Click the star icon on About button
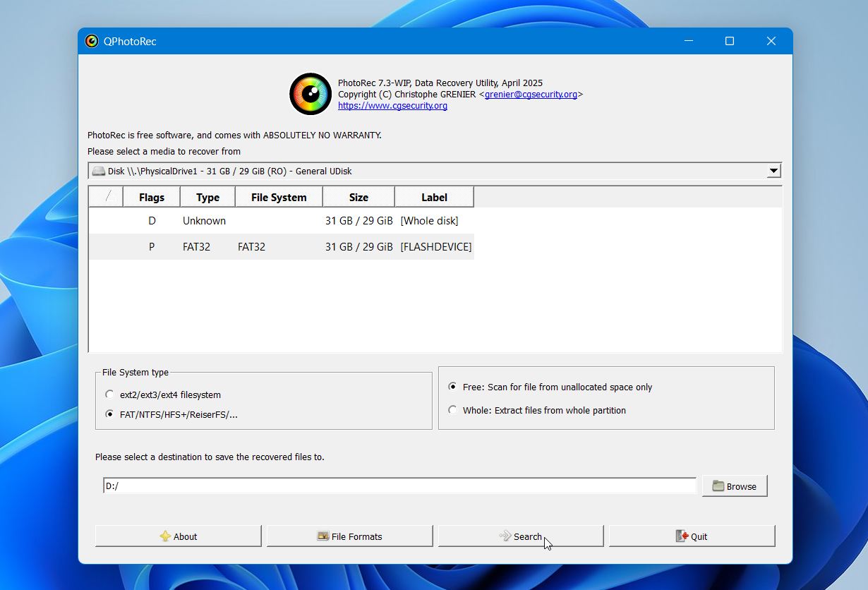Image resolution: width=868 pixels, height=590 pixels. tap(165, 536)
